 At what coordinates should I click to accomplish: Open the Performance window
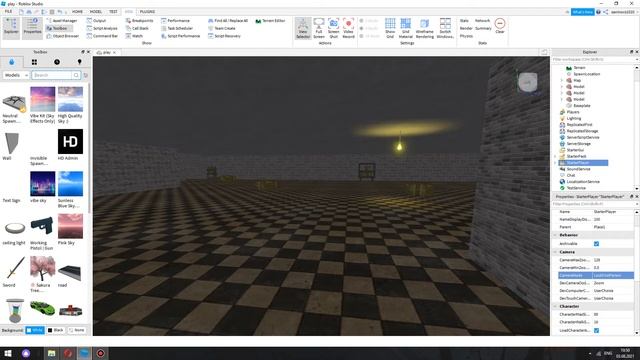[175, 20]
